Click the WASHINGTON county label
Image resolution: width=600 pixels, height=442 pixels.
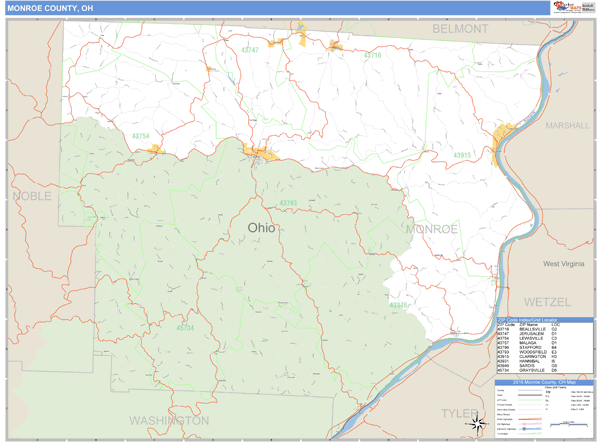169,420
